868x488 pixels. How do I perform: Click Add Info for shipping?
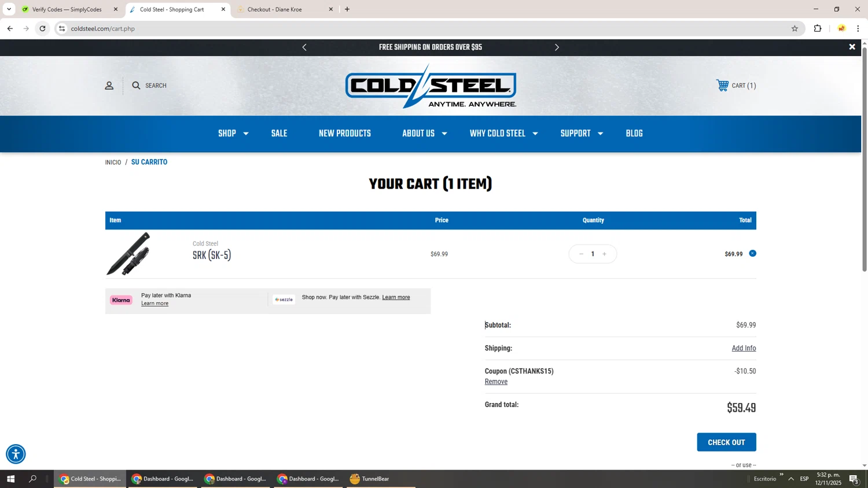744,348
